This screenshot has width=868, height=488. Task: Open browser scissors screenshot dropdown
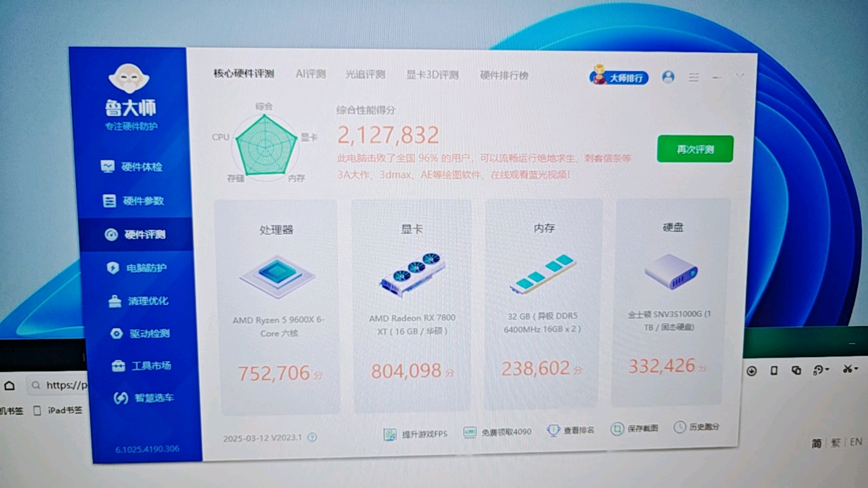point(851,369)
